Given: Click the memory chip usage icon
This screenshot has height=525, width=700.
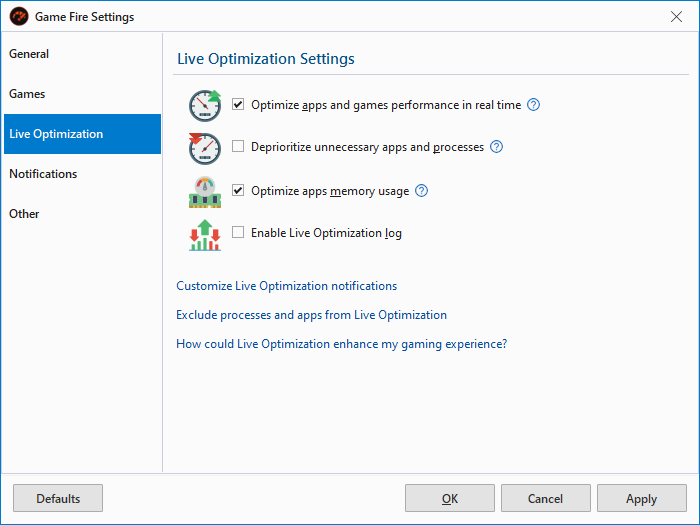Looking at the screenshot, I should point(205,191).
